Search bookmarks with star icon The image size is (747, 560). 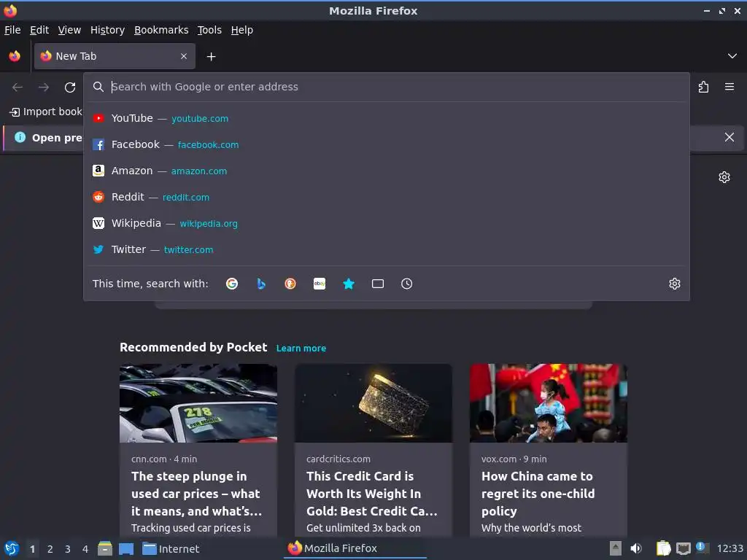(x=349, y=284)
